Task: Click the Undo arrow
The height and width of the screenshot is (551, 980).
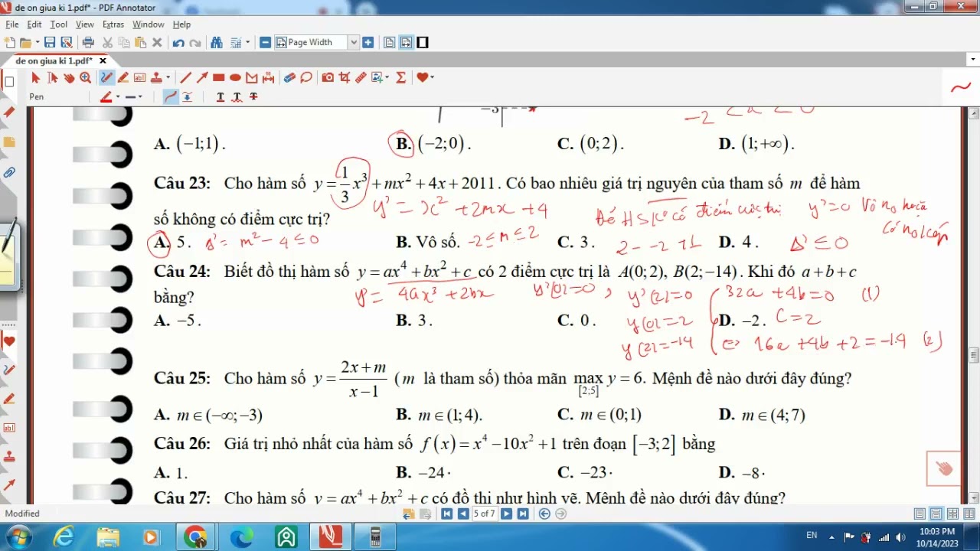Action: click(178, 43)
